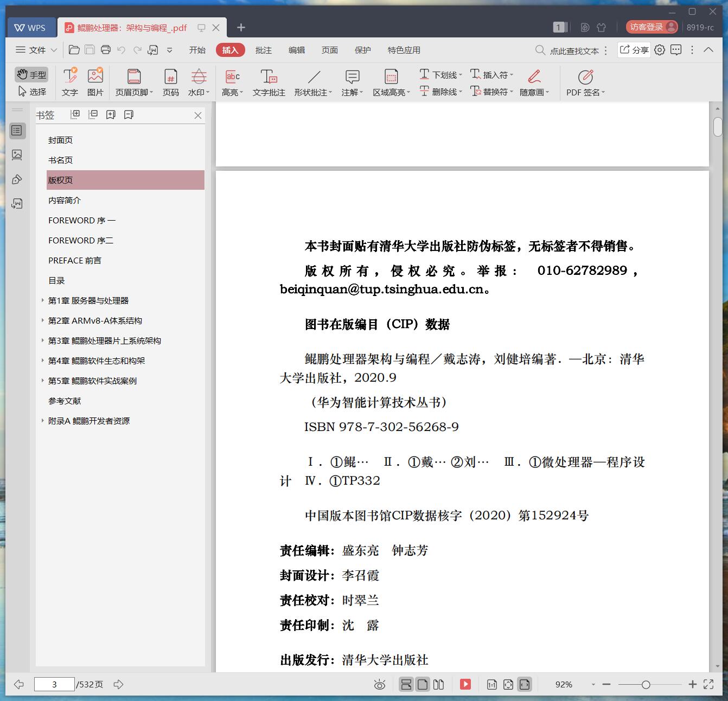
Task: Go to the next page arrow
Action: (x=118, y=684)
